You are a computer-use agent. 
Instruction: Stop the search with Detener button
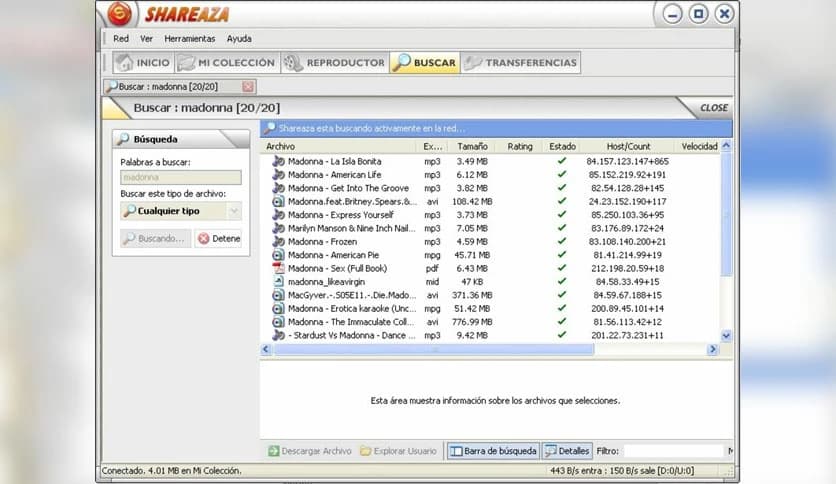pos(219,238)
